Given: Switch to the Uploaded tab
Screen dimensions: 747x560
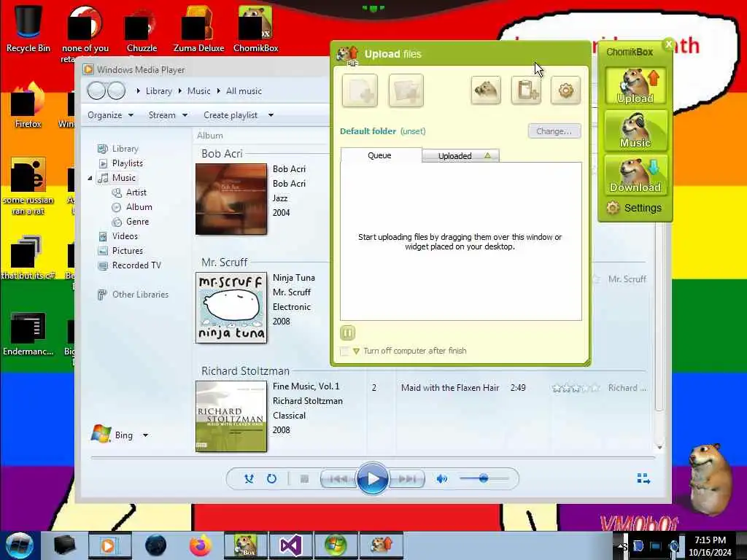Looking at the screenshot, I should [461, 156].
